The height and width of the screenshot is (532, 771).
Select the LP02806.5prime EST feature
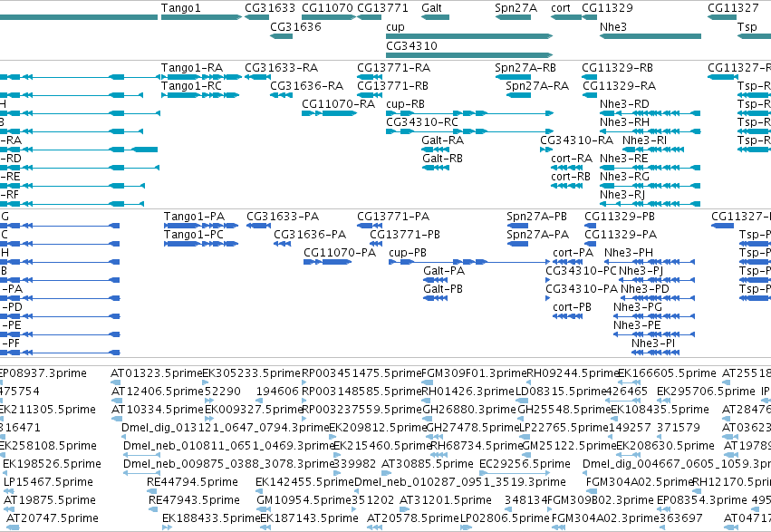click(x=466, y=527)
